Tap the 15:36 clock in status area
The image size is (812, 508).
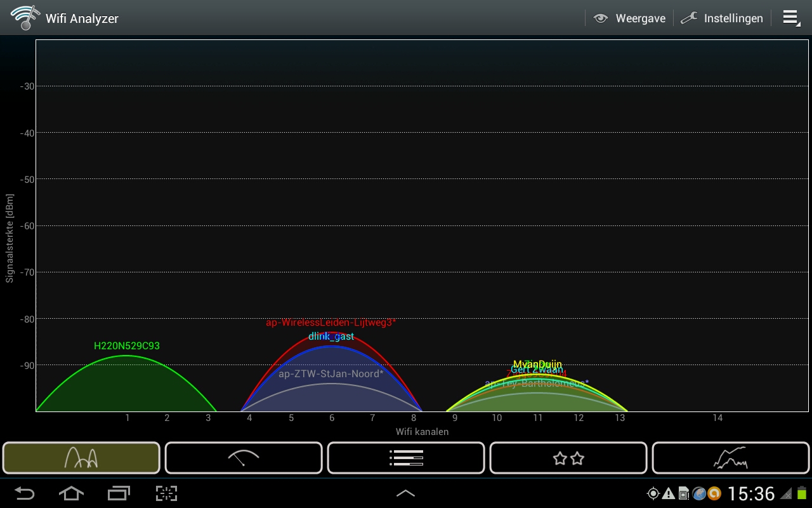pyautogui.click(x=751, y=493)
